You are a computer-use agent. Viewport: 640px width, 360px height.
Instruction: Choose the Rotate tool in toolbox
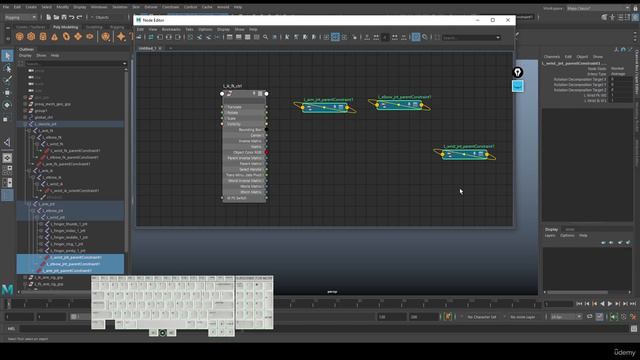click(x=7, y=105)
